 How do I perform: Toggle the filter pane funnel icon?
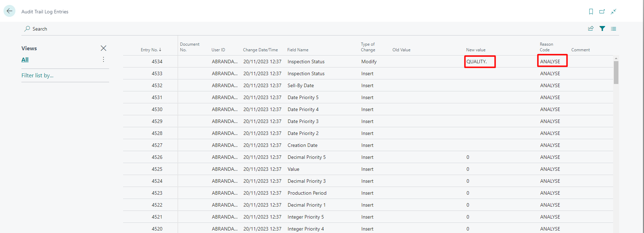pos(602,28)
